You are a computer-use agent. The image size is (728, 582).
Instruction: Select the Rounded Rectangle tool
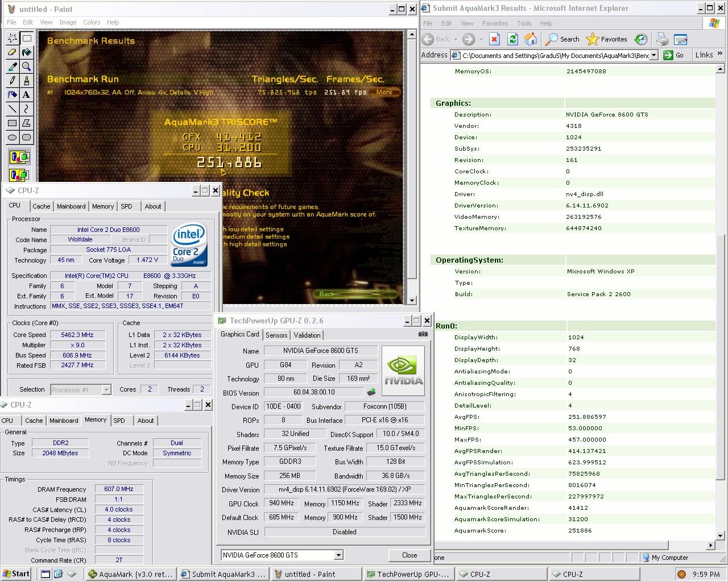pos(26,138)
